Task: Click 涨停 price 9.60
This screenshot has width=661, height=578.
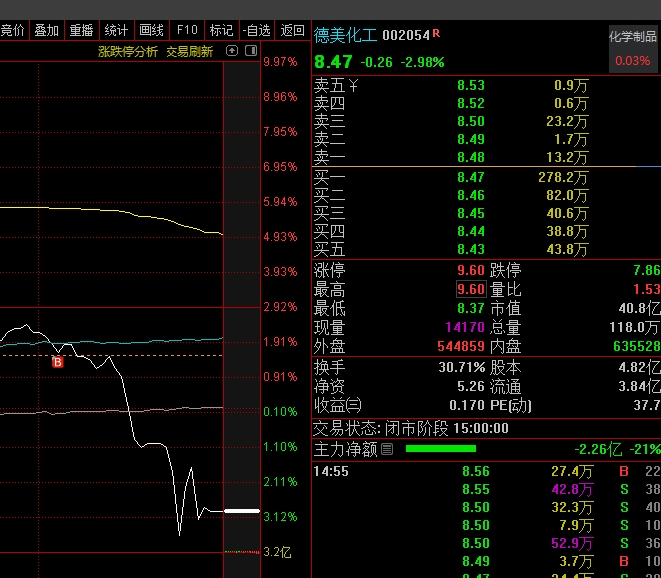Action: [471, 270]
